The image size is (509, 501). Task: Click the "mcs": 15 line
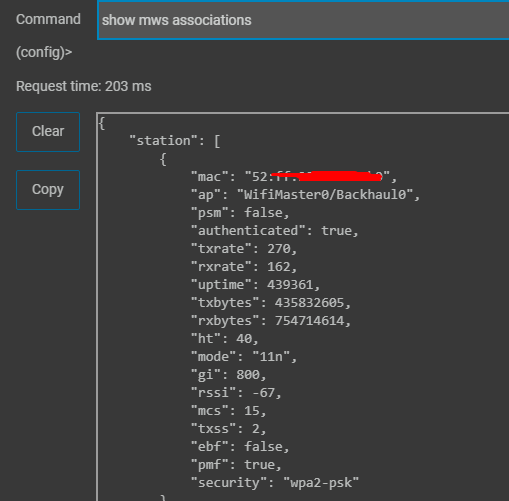tap(228, 411)
